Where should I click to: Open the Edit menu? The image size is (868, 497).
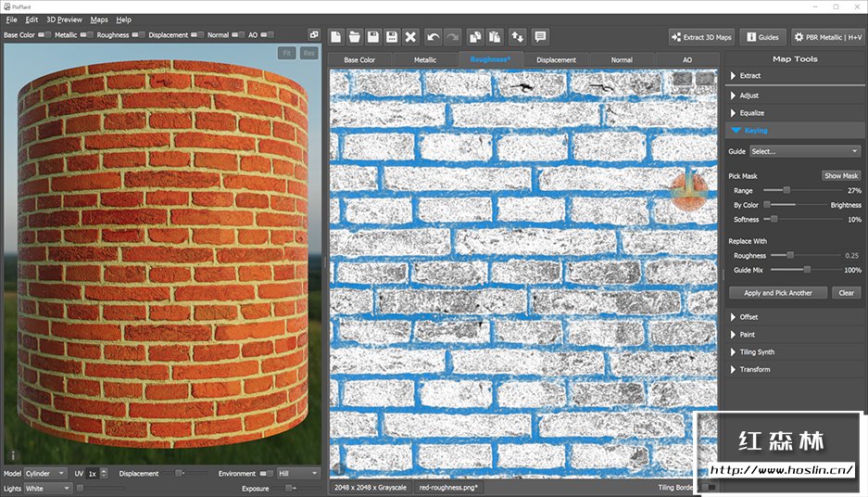31,19
